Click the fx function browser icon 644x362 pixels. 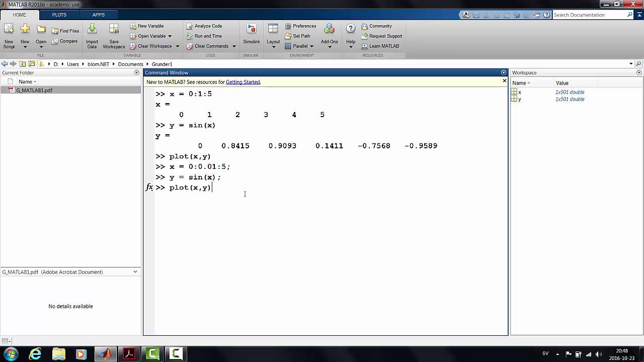click(x=149, y=187)
